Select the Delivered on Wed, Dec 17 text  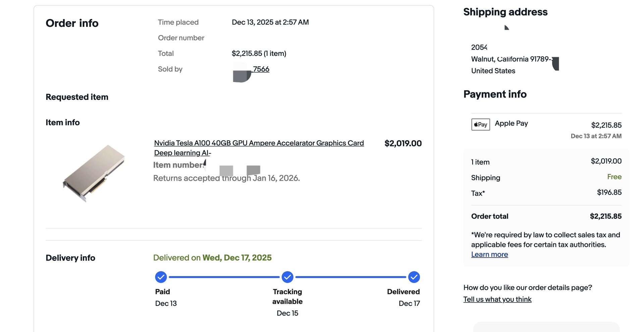pos(212,258)
